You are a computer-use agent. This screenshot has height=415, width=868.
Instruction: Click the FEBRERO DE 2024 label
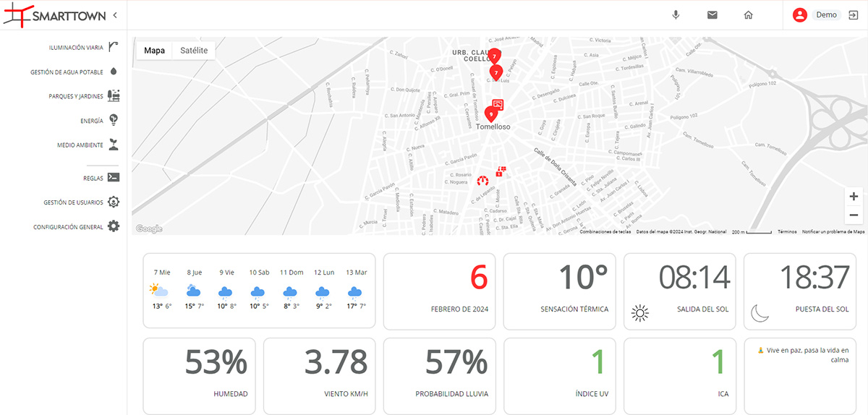[x=459, y=309]
